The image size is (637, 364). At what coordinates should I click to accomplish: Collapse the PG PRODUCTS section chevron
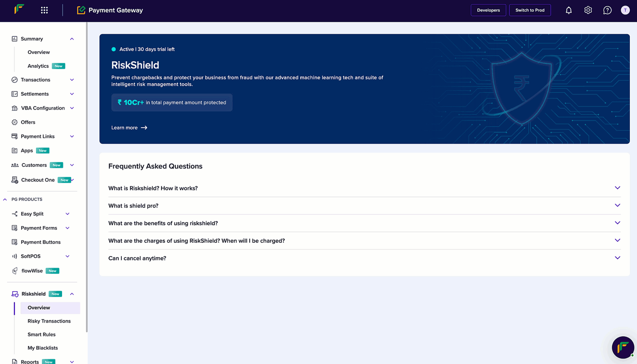tap(5, 199)
